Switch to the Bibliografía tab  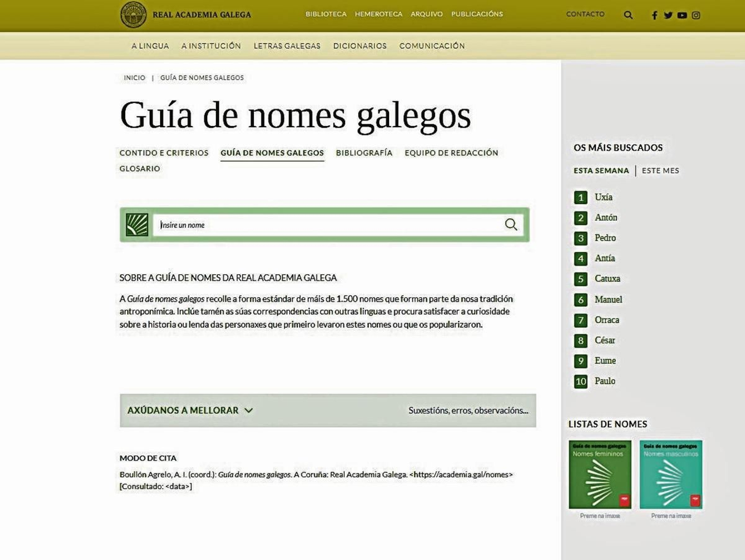click(x=364, y=153)
